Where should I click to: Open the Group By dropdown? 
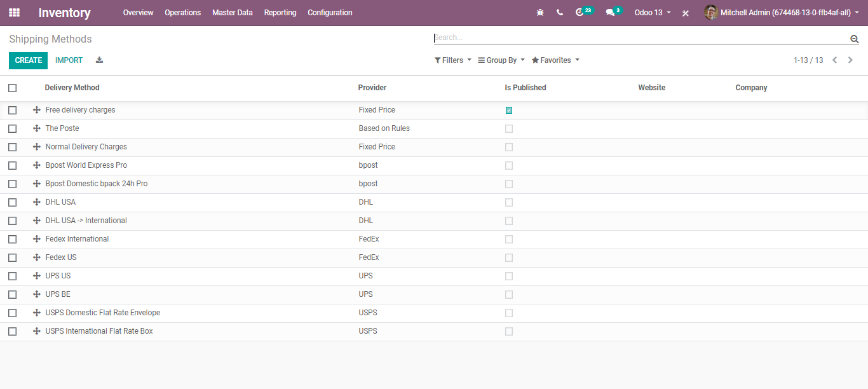click(x=501, y=60)
